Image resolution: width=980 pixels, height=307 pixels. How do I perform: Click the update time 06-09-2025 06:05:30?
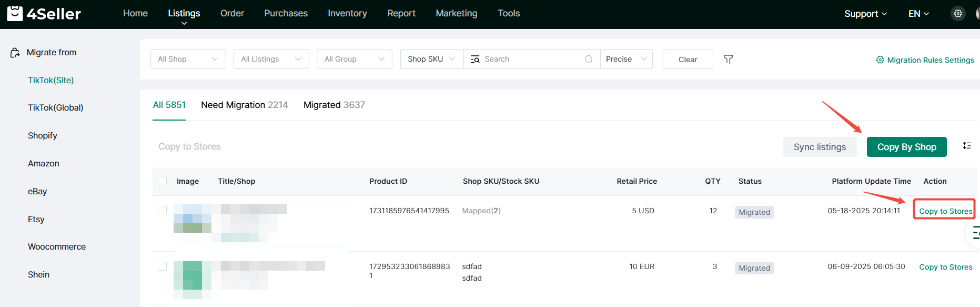point(866,266)
